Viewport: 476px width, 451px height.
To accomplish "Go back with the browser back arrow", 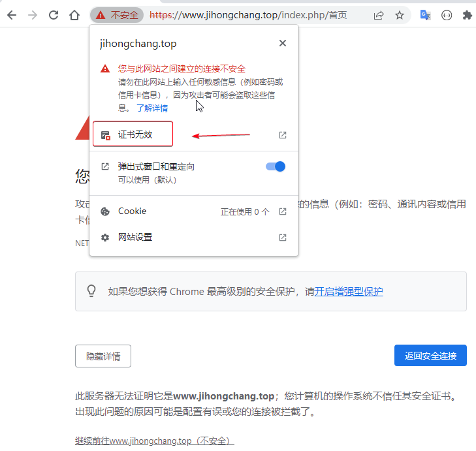I will [x=12, y=15].
